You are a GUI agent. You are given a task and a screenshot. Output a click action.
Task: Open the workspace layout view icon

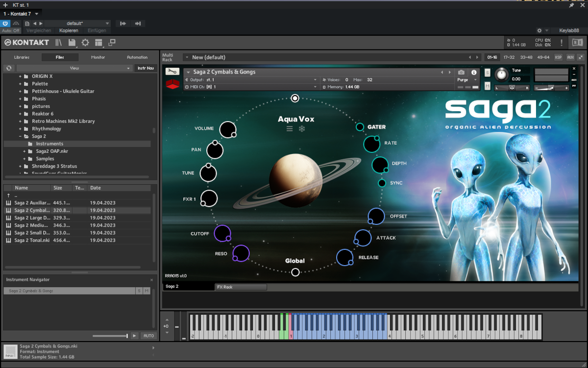coord(98,43)
